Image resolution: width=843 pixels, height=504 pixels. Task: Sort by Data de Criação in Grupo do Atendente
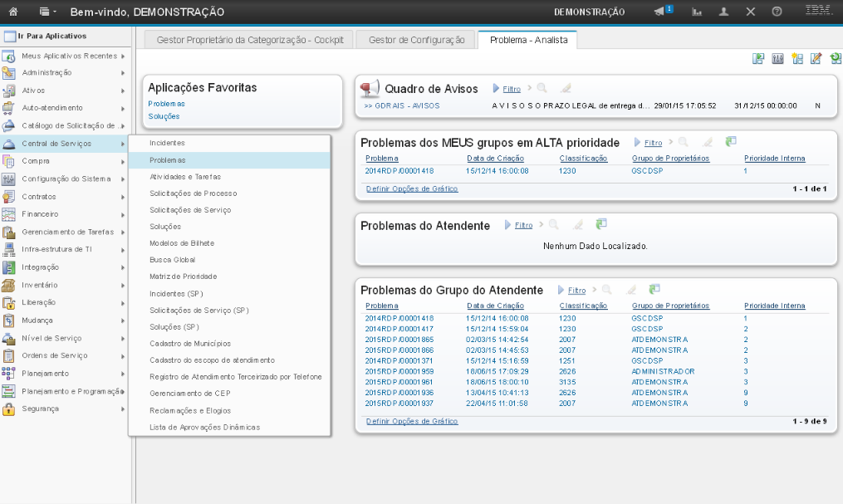[x=497, y=306]
